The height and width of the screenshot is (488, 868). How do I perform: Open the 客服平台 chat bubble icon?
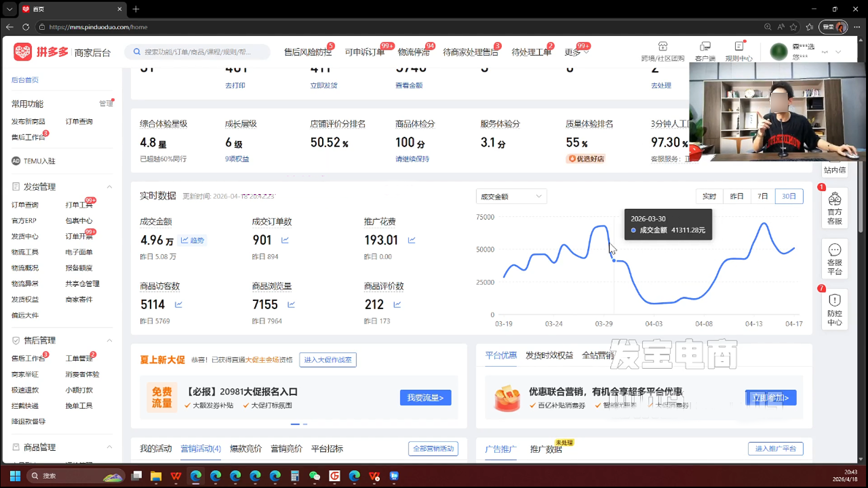point(834,250)
